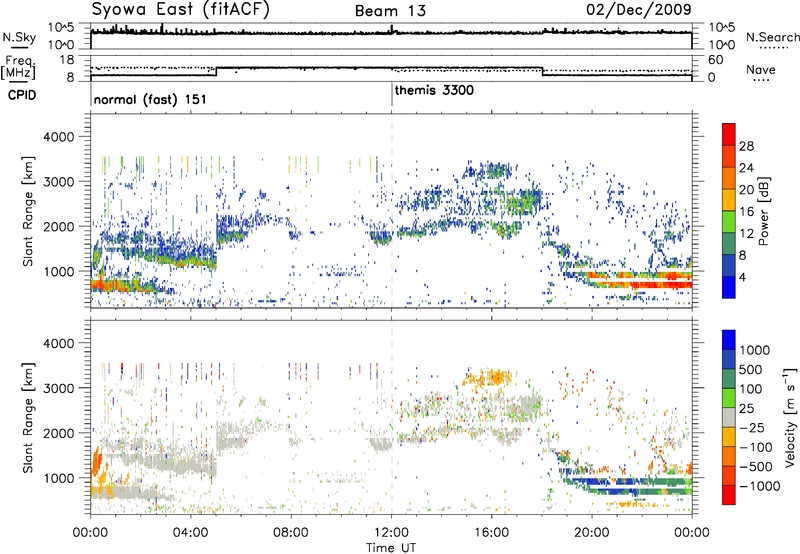Screen dimensions: 800x554
Task: Click the 'Slant Range [km]' label of power panel
Action: click(28, 211)
